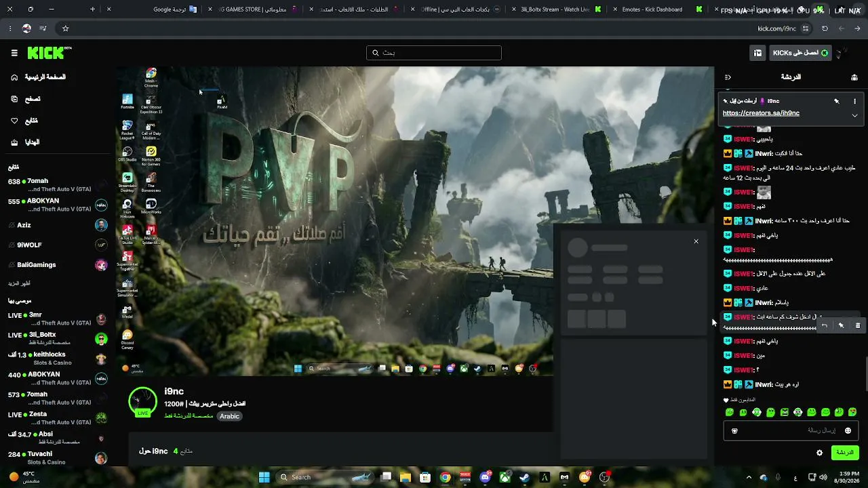Viewport: 868px width, 488px height.
Task: Open the Gifts sidebar item
Action: [x=25, y=142]
